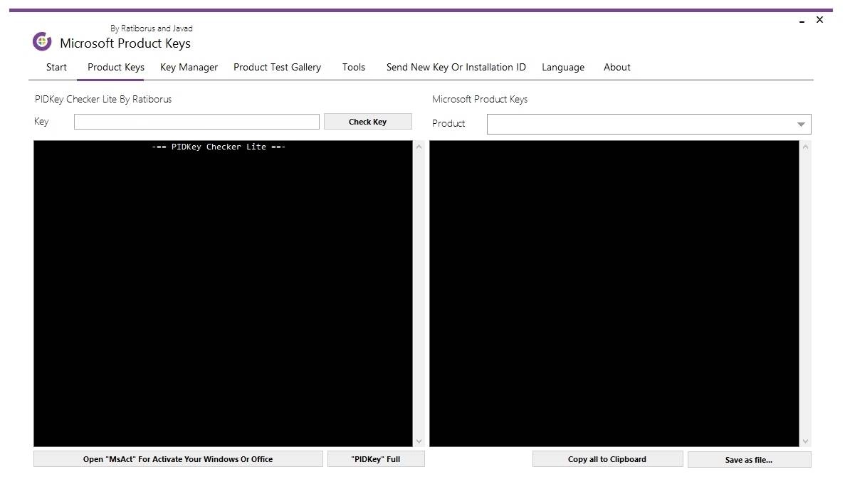Launch the "PIDKey" Full button
845x504 pixels.
point(376,459)
